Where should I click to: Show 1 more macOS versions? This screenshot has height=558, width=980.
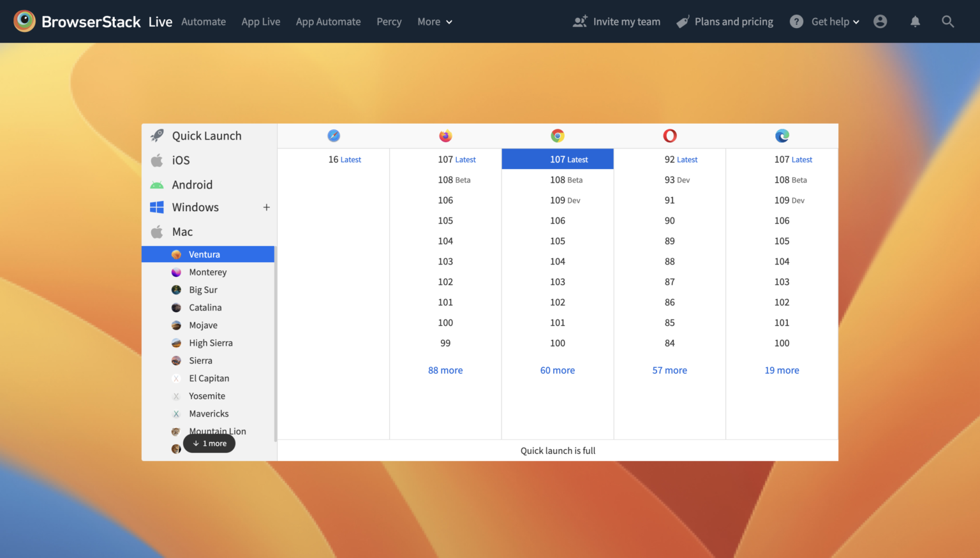209,444
